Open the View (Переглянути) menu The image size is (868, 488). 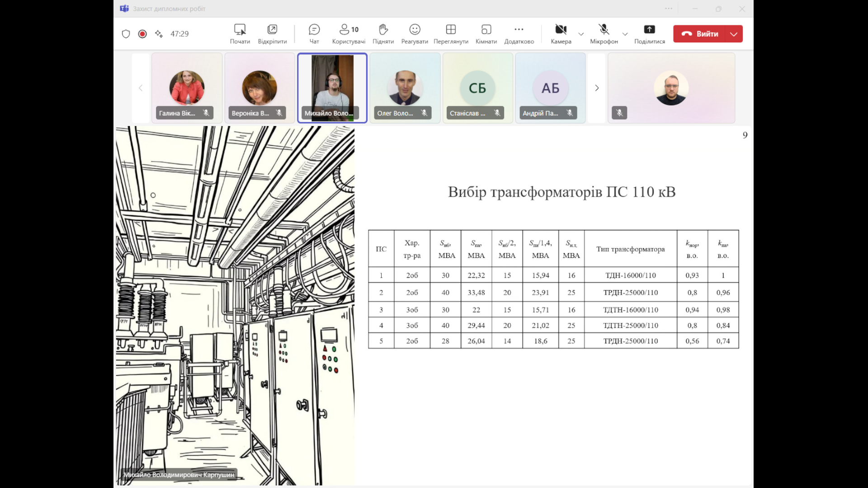point(451,33)
